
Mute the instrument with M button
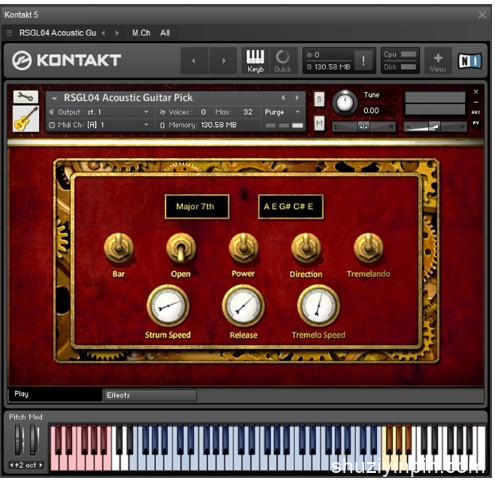pyautogui.click(x=319, y=124)
